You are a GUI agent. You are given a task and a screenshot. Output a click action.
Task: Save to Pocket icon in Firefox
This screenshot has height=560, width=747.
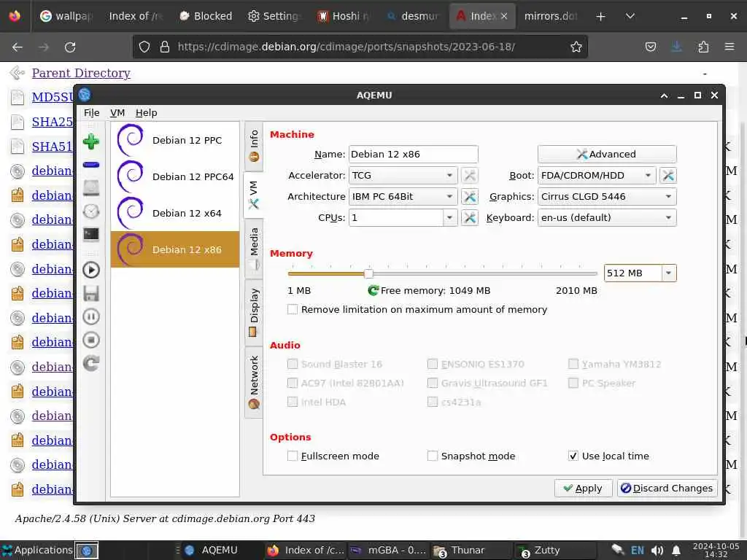650,47
